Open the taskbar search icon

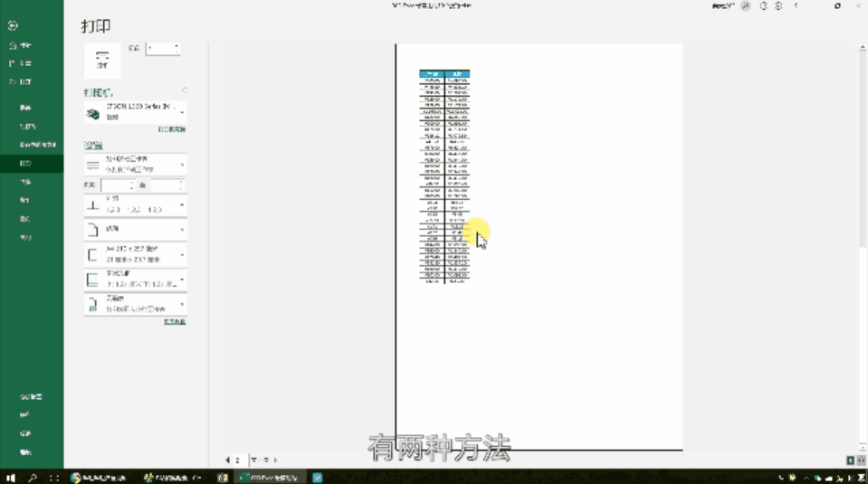pyautogui.click(x=32, y=478)
